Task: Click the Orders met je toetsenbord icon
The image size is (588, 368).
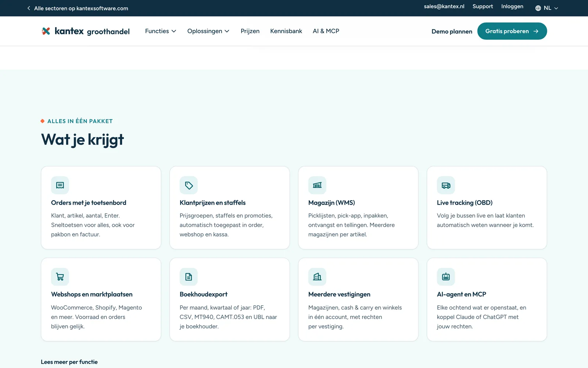Action: pyautogui.click(x=60, y=185)
